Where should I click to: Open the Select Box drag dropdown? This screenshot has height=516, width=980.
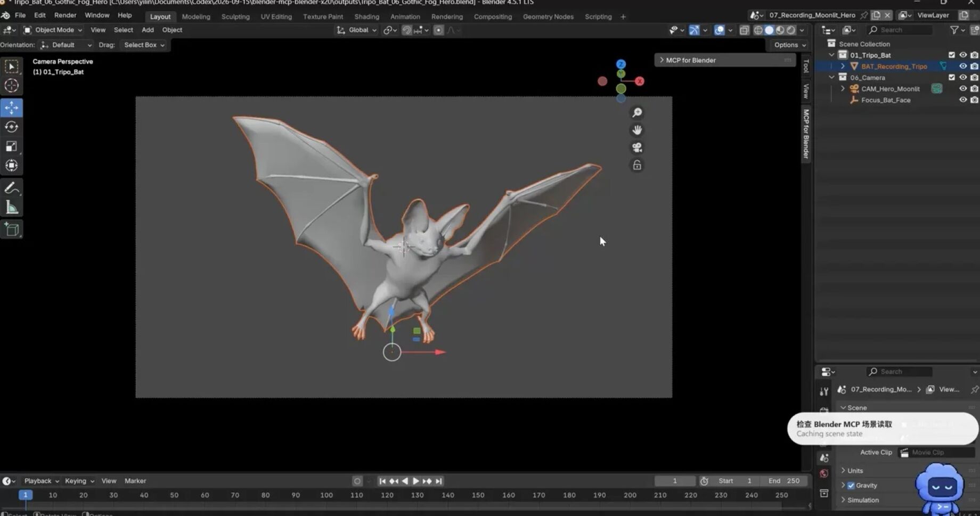144,45
